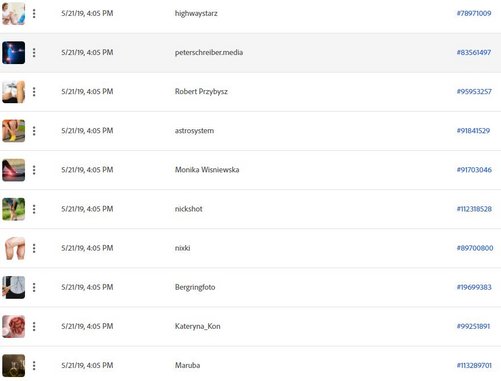Viewport: 501px width, 381px height.
Task: Open the options menu for Monika Wisniewska
Action: click(x=34, y=170)
